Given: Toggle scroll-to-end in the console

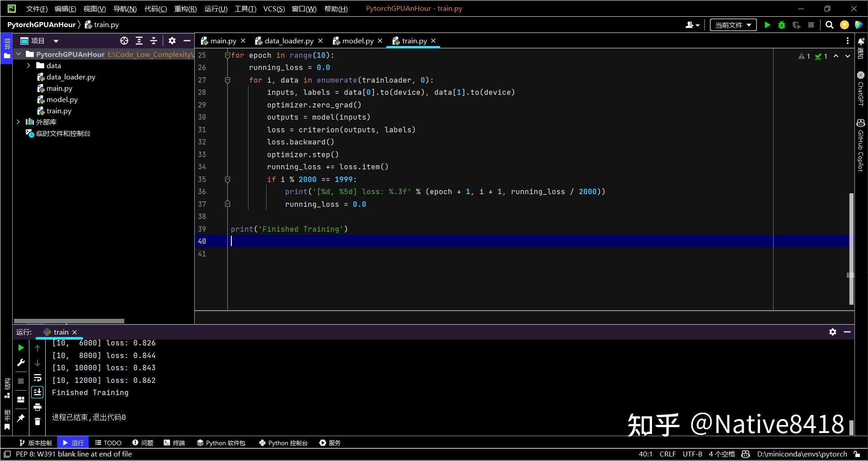Looking at the screenshot, I should (38, 392).
